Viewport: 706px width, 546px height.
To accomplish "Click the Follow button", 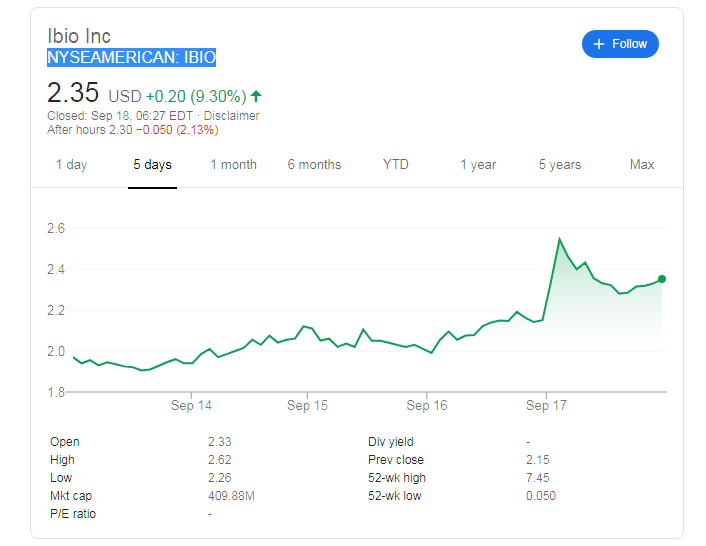I will coord(620,44).
